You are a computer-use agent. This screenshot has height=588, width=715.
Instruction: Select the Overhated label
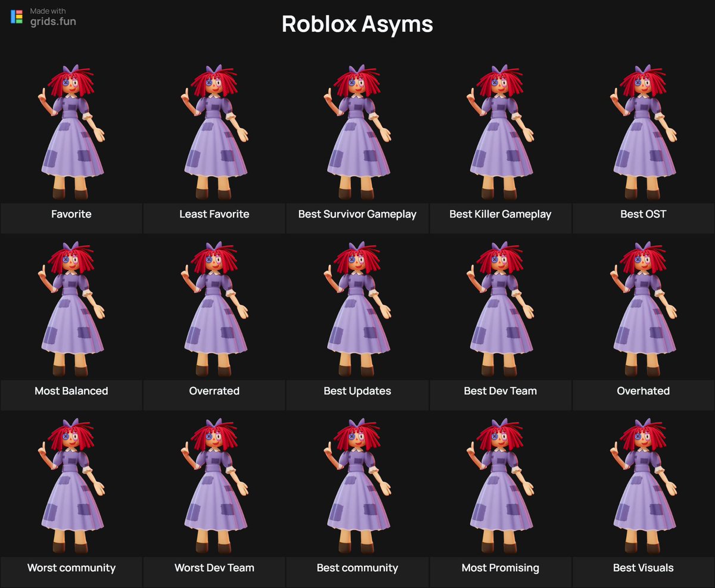point(643,391)
